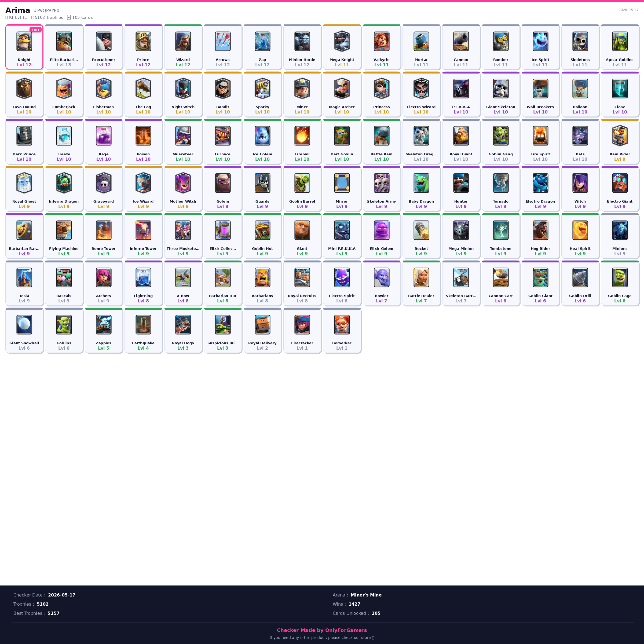Select the arena value 'Miner's Mine'

pos(366,595)
